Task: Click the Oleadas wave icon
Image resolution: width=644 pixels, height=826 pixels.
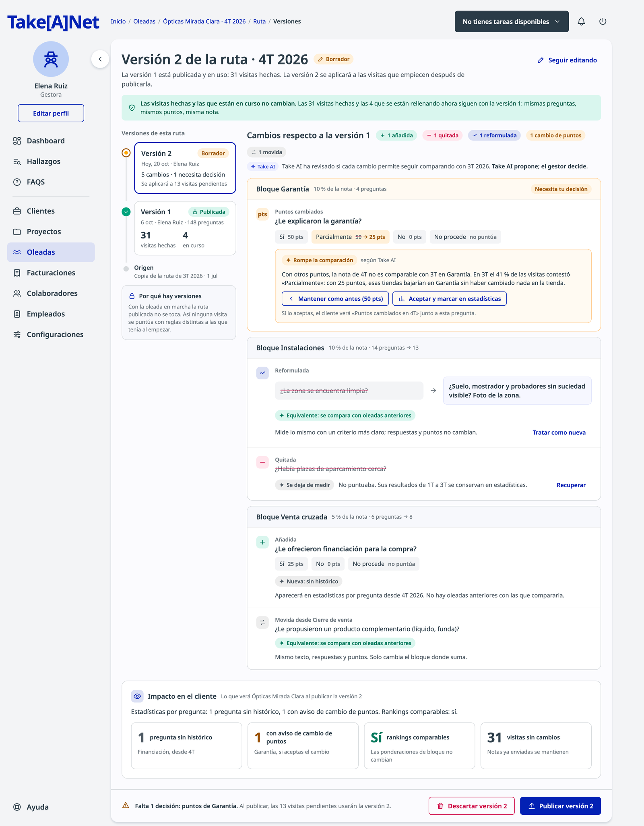Action: (17, 252)
